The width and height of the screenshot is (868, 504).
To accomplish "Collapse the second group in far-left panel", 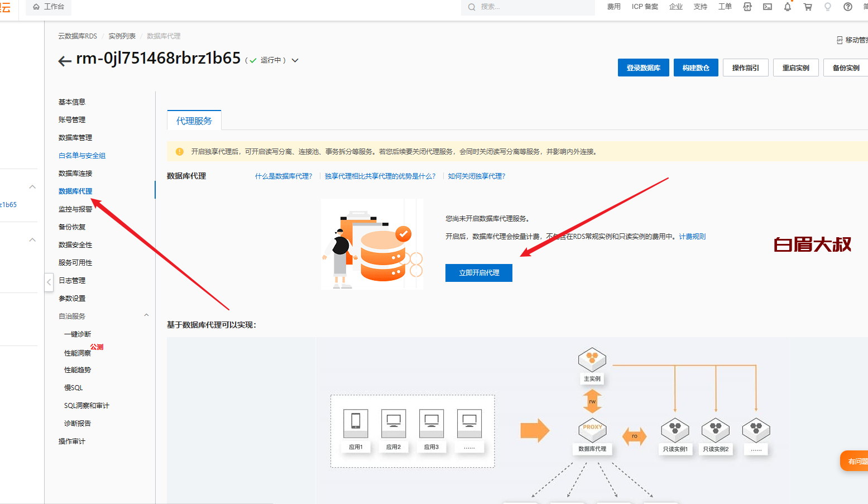I will point(32,240).
